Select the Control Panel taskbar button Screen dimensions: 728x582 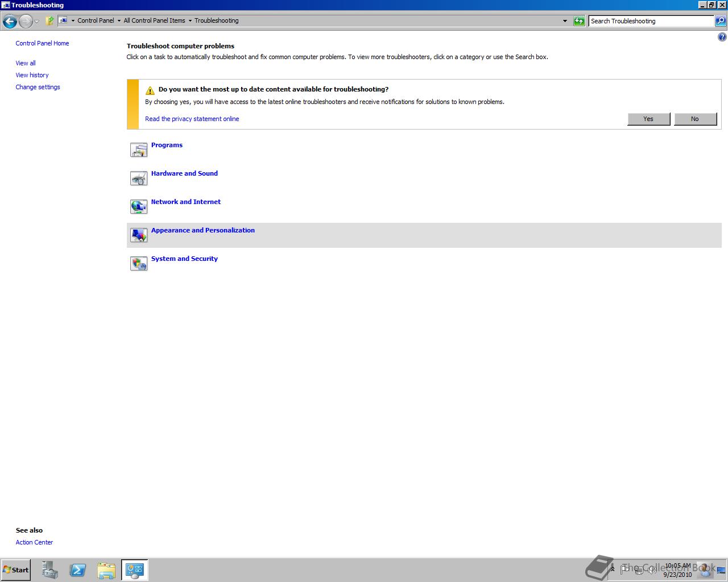135,570
